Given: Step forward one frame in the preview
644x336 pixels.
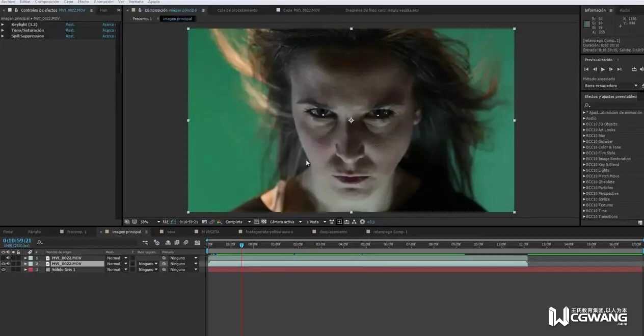Looking at the screenshot, I should [x=611, y=69].
